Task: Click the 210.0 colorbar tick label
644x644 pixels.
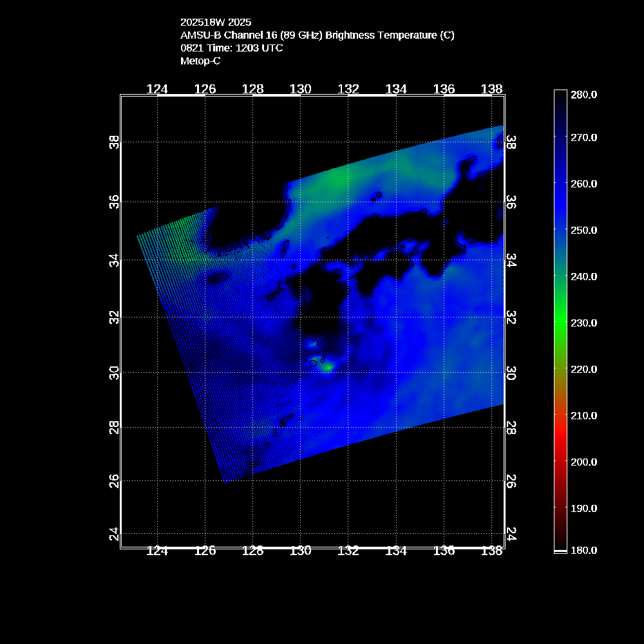Action: click(583, 415)
